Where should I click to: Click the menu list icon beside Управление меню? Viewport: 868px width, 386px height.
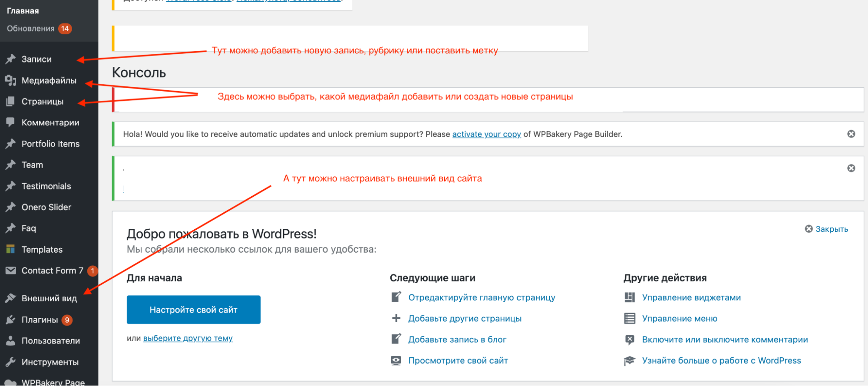(630, 319)
